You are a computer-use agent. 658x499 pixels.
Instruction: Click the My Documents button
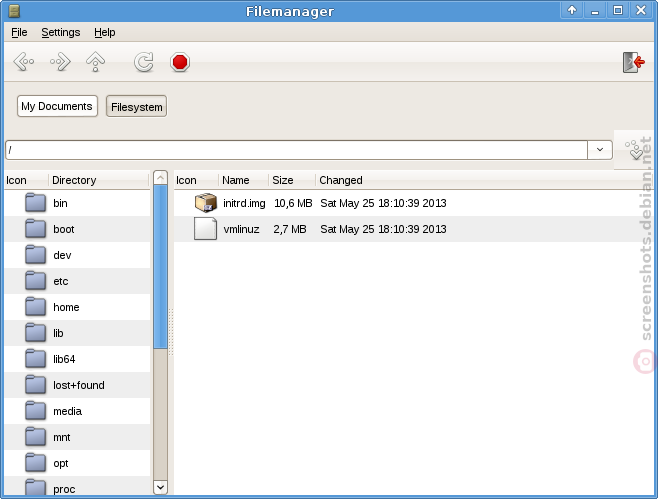(x=57, y=106)
